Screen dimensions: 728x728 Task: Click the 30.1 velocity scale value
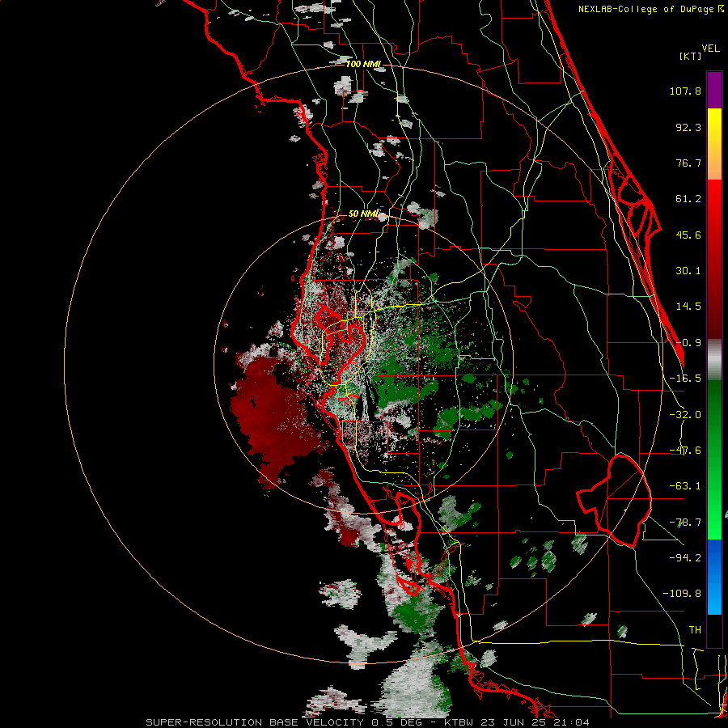(x=688, y=271)
